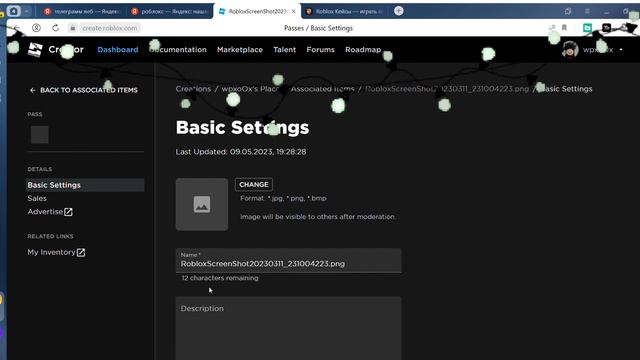Screen dimensions: 640x360
Task: Click the Last Updated timestamp text
Action: click(x=241, y=152)
